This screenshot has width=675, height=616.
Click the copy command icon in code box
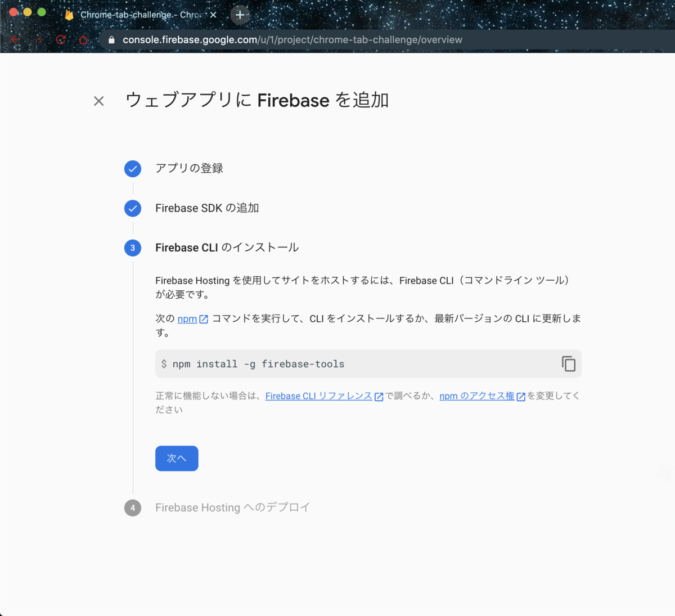coord(568,364)
